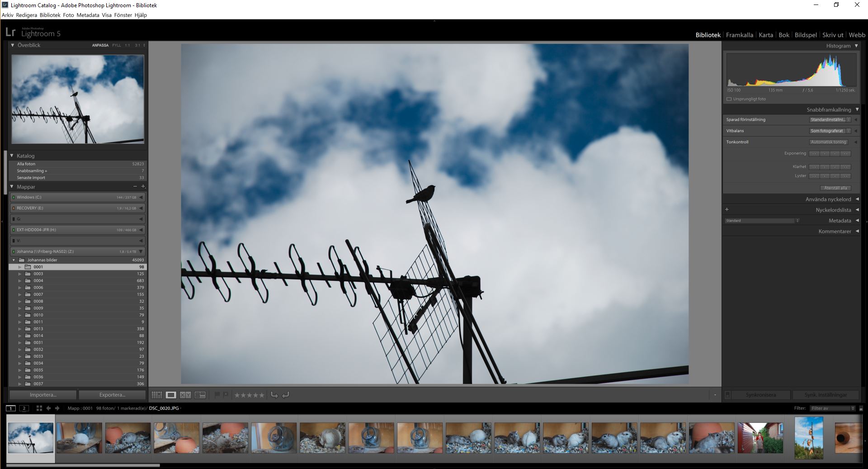Rotate the photo counterclockwise

pos(275,395)
